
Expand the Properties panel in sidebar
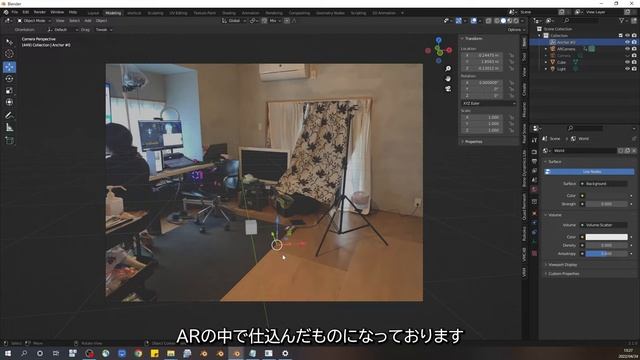[x=473, y=142]
